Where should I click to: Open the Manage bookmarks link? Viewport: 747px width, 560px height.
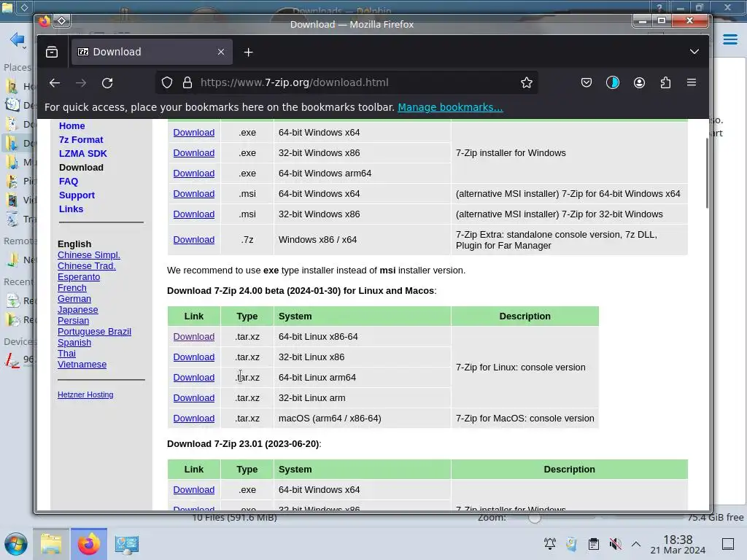450,107
